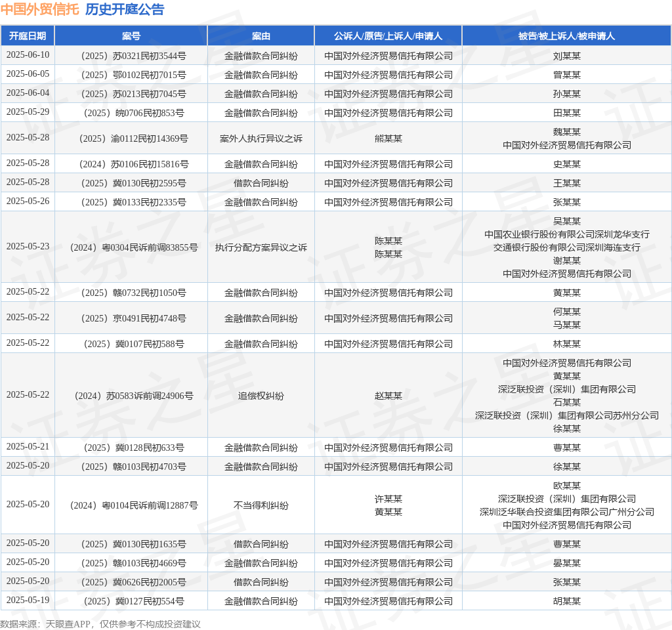Viewport: 672px width, 630px height.
Task: Click 深泛联投资（深圳）集团有限公司苏州分公司 entry
Action: tap(566, 415)
